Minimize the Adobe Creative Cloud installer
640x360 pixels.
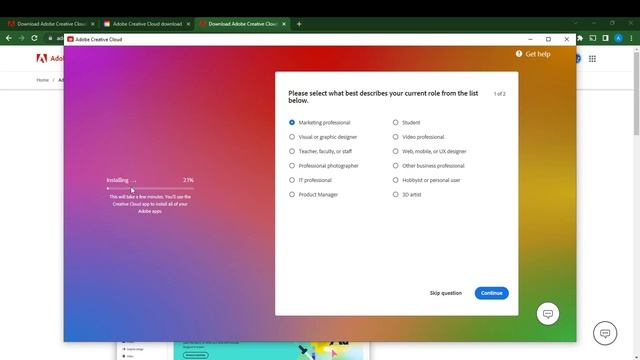point(530,39)
